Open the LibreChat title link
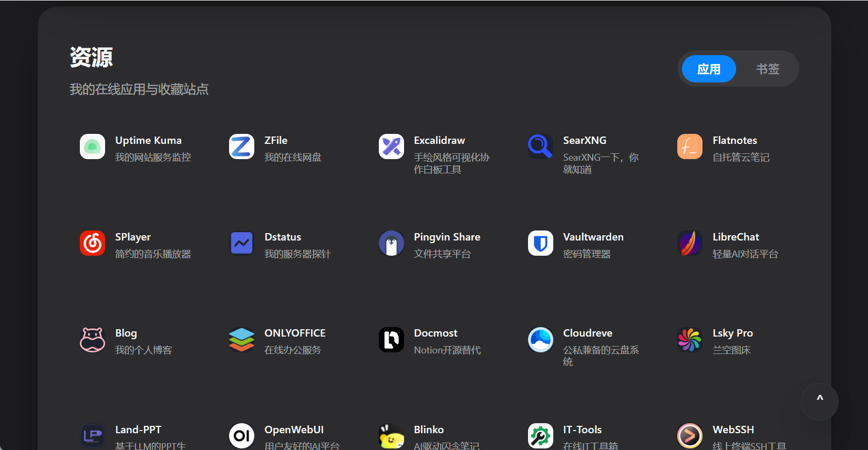 736,237
